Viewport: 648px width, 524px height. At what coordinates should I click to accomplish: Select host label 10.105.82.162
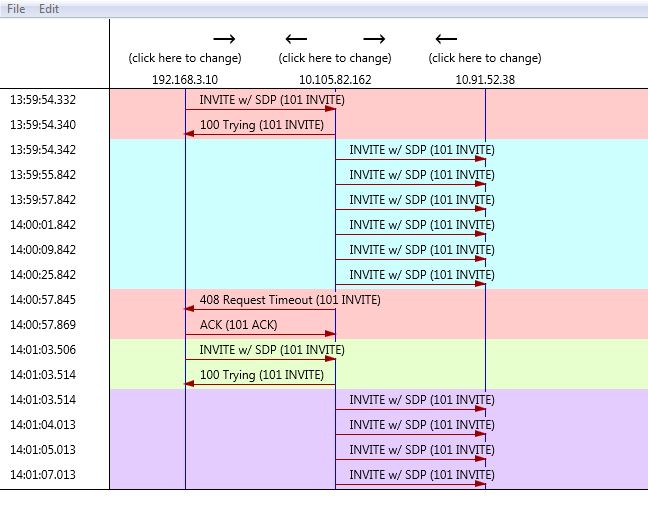(x=335, y=79)
